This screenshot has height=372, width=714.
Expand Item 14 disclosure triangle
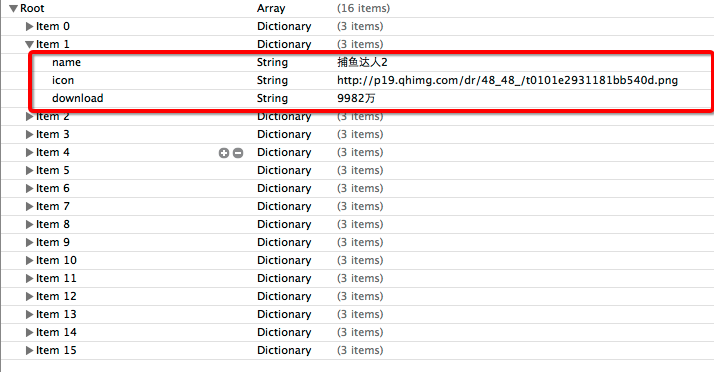click(29, 332)
